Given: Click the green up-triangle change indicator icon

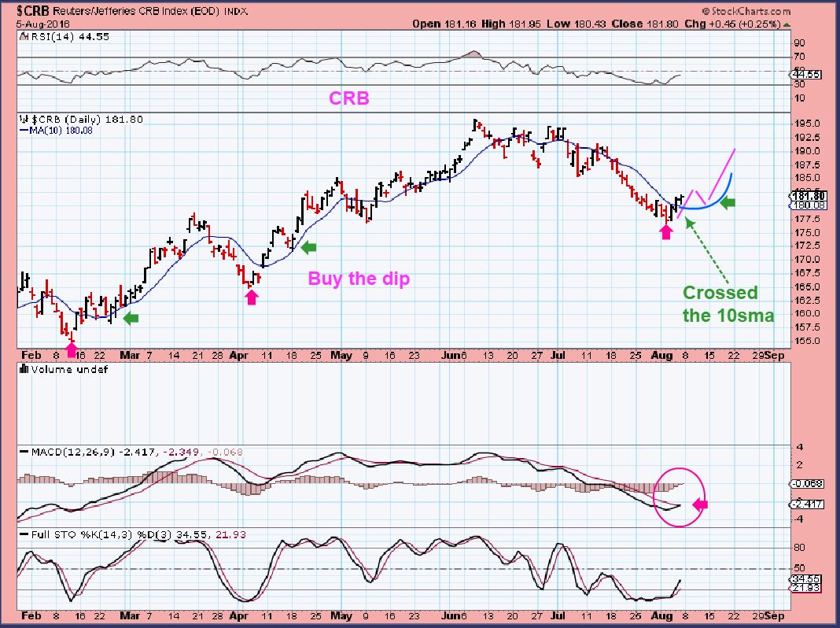Looking at the screenshot, I should click(787, 24).
